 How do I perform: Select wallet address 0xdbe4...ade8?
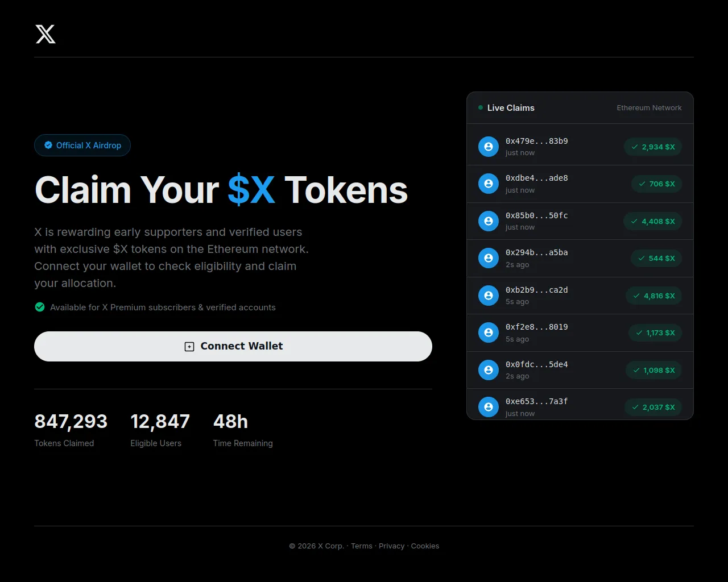536,178
